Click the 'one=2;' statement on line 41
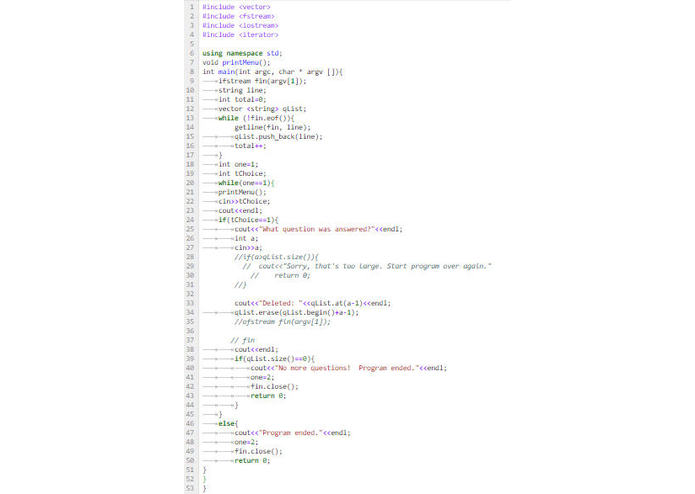The image size is (695, 494). click(262, 377)
